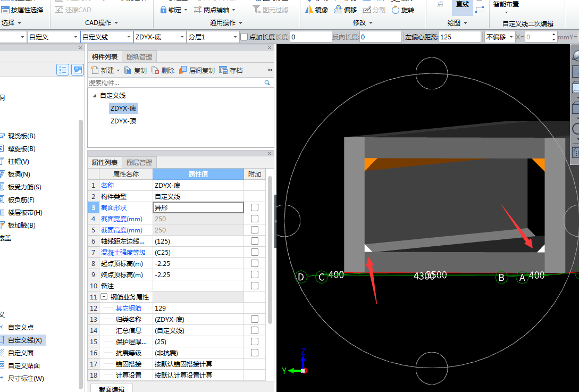Click the property list vertical scrollbar
Image resolution: width=579 pixels, height=392 pixels.
pos(270,250)
